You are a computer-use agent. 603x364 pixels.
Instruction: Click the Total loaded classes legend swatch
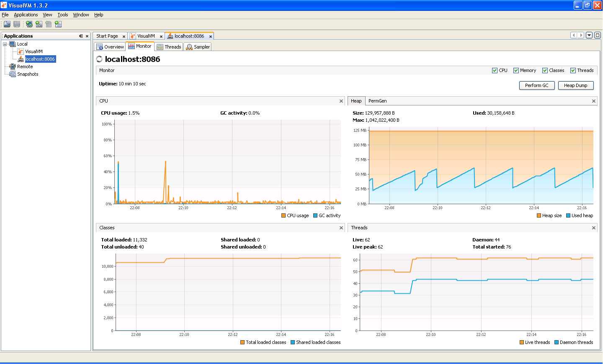tap(242, 342)
